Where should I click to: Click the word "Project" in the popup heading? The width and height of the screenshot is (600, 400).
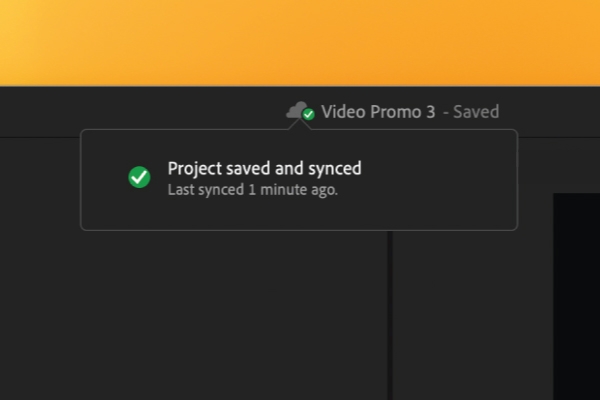pos(194,168)
